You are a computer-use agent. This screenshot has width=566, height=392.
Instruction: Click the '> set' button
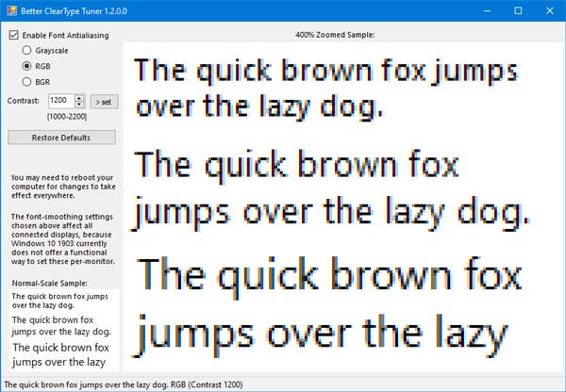104,102
